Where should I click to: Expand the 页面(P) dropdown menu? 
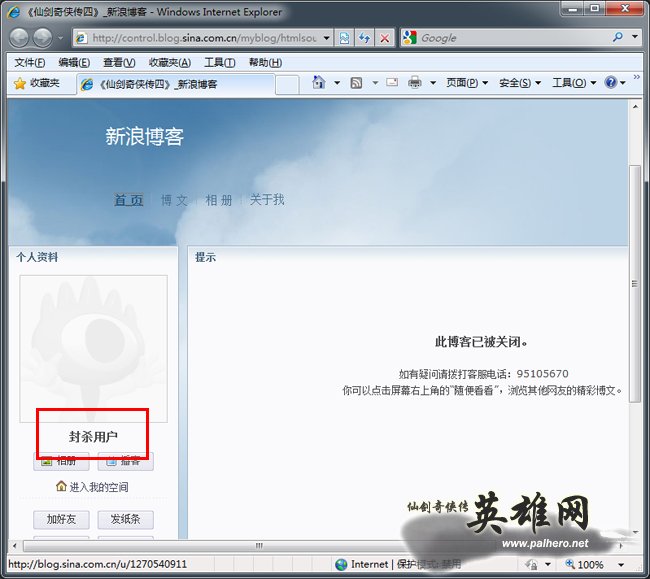click(x=466, y=83)
